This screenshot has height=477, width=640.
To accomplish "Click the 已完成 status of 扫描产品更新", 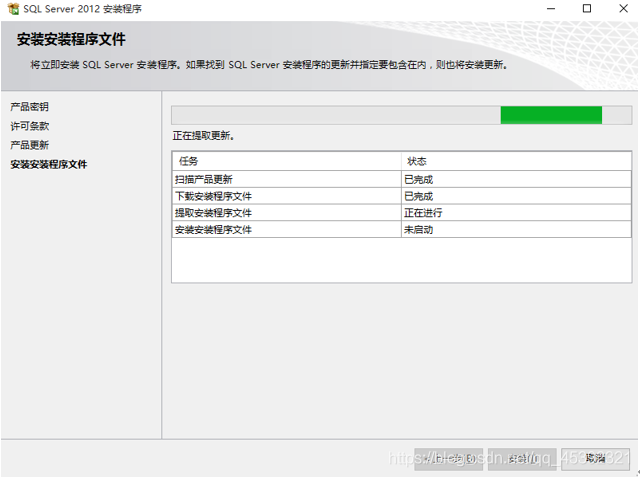I will point(516,179).
